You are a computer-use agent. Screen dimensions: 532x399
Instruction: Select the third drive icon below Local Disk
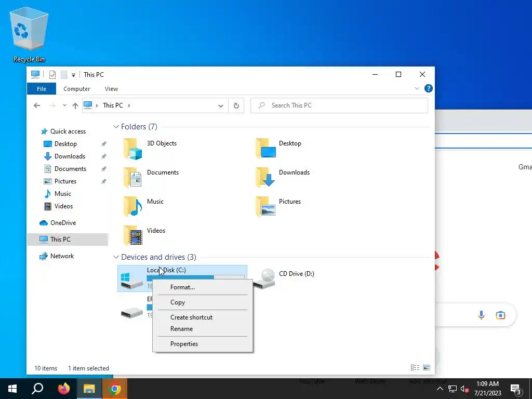click(x=131, y=312)
